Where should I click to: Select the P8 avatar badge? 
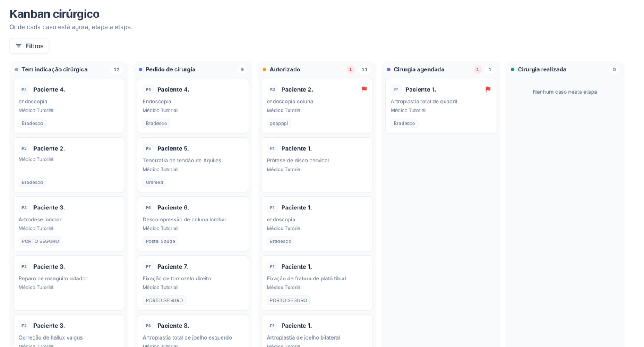tap(148, 326)
